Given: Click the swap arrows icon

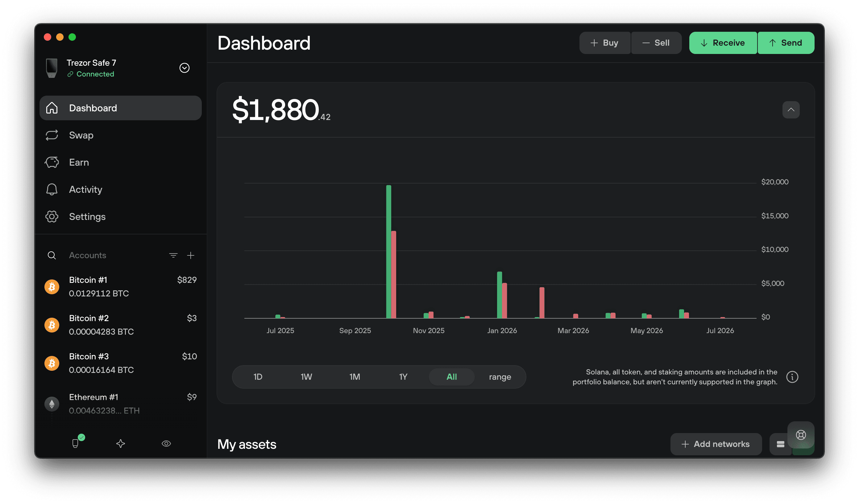Looking at the screenshot, I should [52, 135].
